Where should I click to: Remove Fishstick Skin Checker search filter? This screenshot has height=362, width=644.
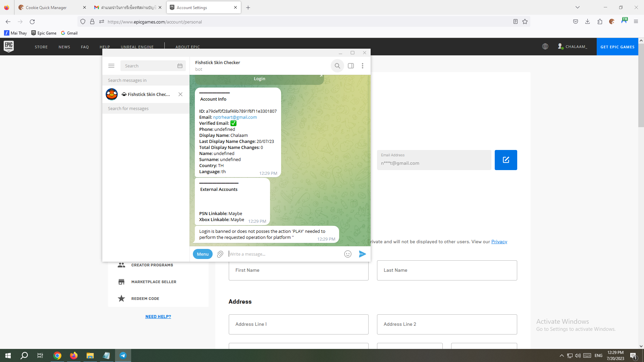(180, 94)
